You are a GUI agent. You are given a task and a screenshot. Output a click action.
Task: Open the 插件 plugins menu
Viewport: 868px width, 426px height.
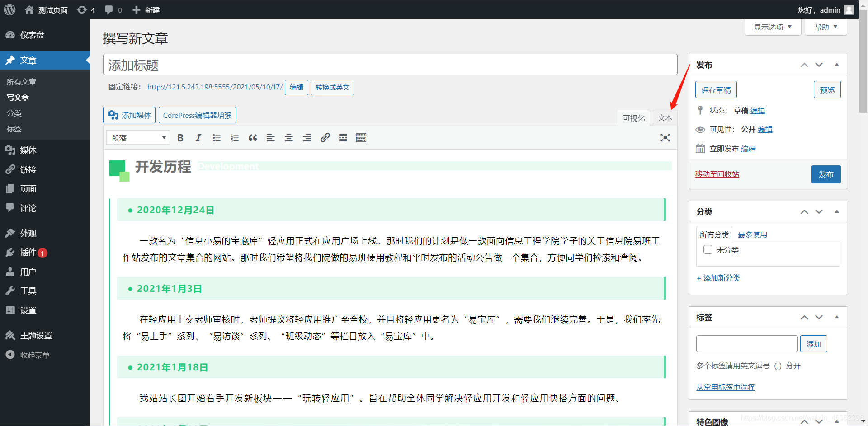pos(45,253)
